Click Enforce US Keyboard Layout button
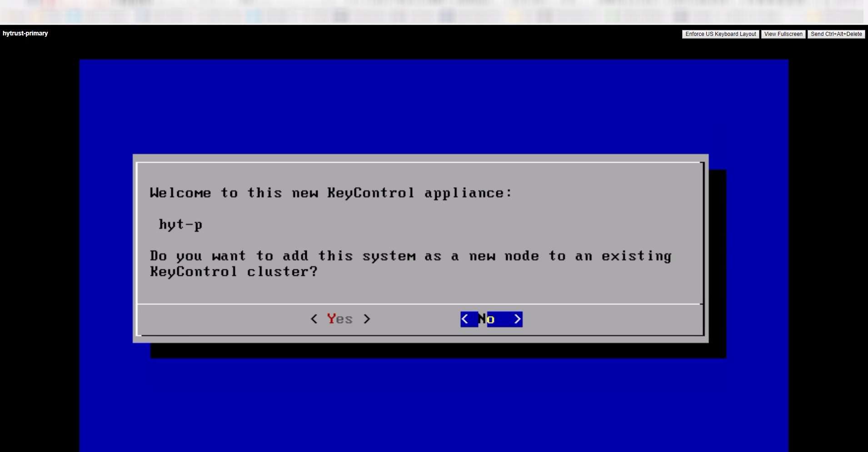Image resolution: width=868 pixels, height=452 pixels. tap(720, 34)
